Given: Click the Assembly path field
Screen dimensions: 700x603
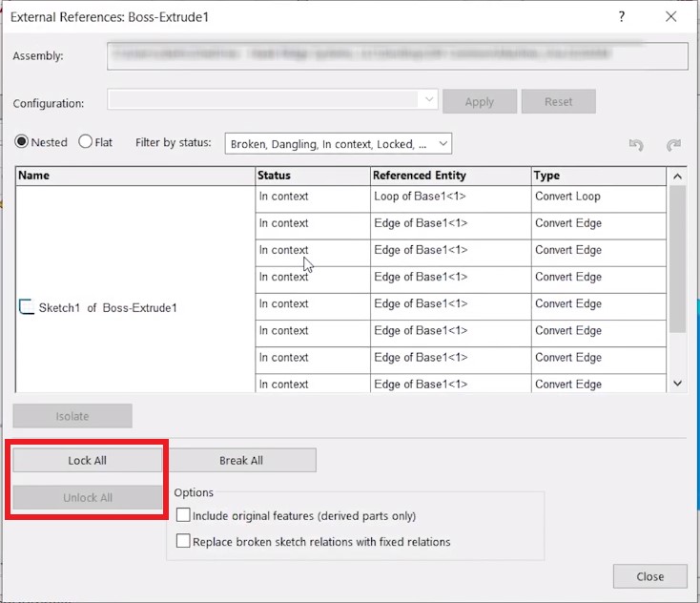Looking at the screenshot, I should click(398, 55).
